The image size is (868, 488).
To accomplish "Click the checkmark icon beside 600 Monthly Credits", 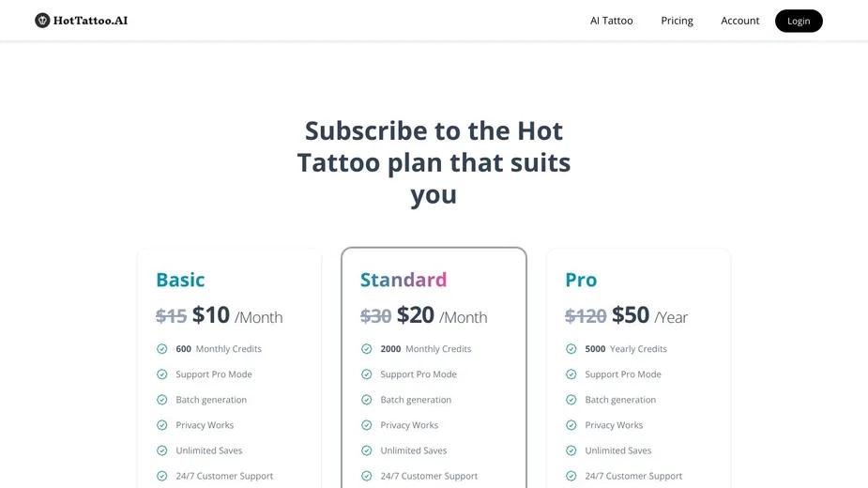I will point(161,348).
